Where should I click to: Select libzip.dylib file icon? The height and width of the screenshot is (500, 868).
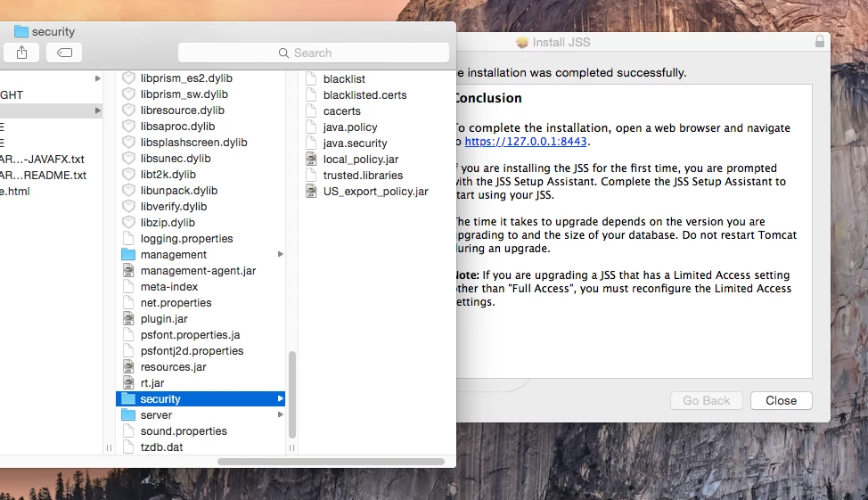click(x=128, y=223)
